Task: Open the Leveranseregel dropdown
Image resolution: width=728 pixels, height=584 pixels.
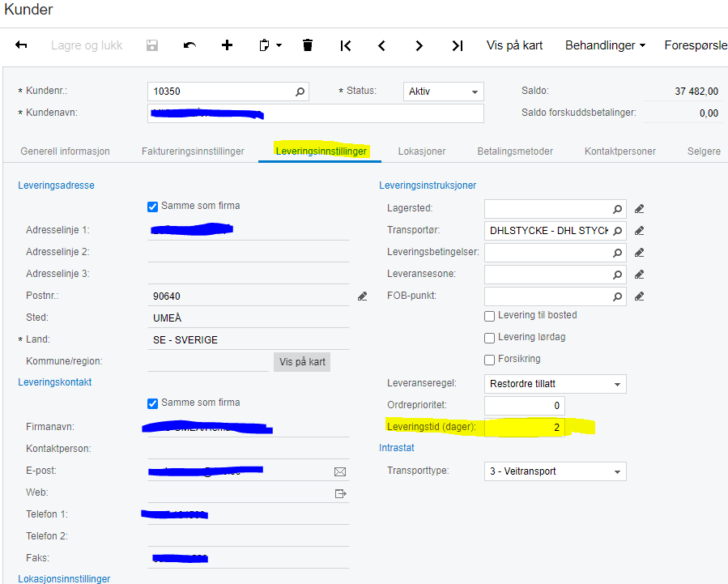Action: click(556, 384)
